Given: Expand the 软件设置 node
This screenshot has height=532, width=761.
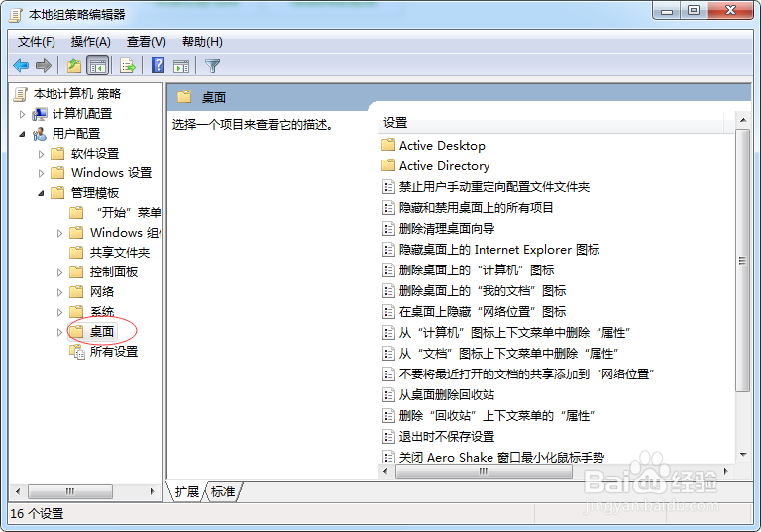Looking at the screenshot, I should point(41,154).
